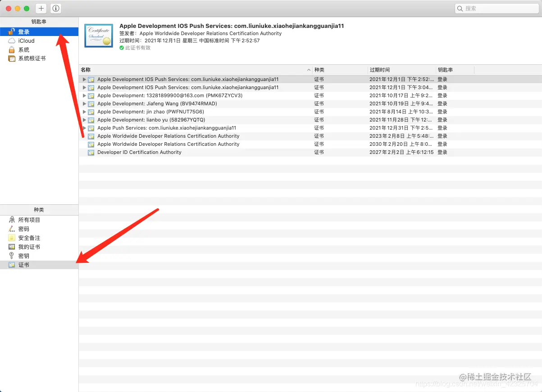Select the 密码 category
The image size is (542, 392).
click(x=39, y=229)
